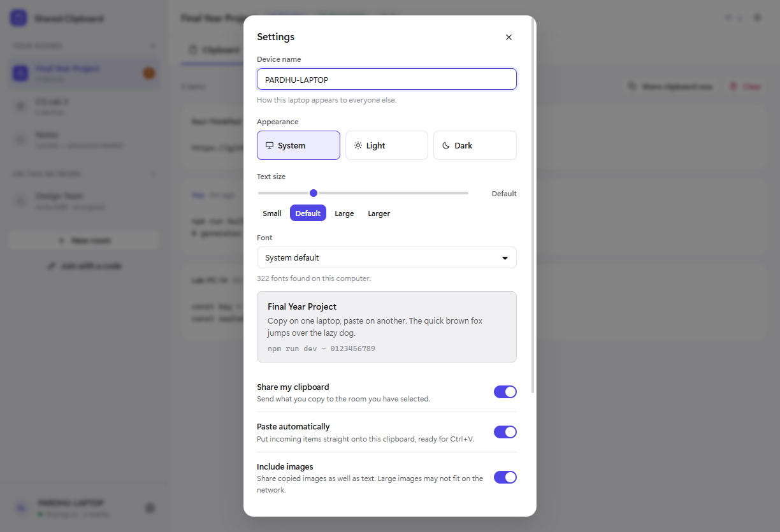Click the red Clear button

tap(745, 86)
